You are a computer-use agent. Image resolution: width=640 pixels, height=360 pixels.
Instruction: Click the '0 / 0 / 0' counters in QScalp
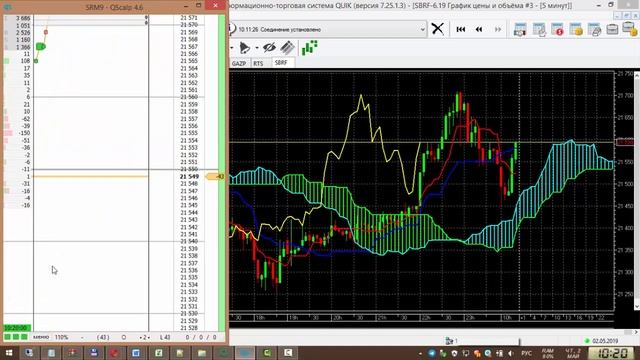[200, 338]
